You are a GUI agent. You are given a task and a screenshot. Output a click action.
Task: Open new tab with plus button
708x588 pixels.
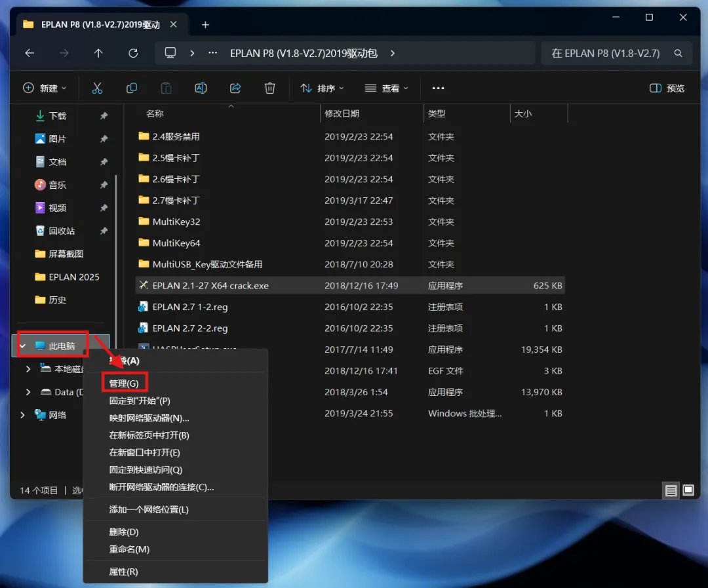pyautogui.click(x=205, y=25)
